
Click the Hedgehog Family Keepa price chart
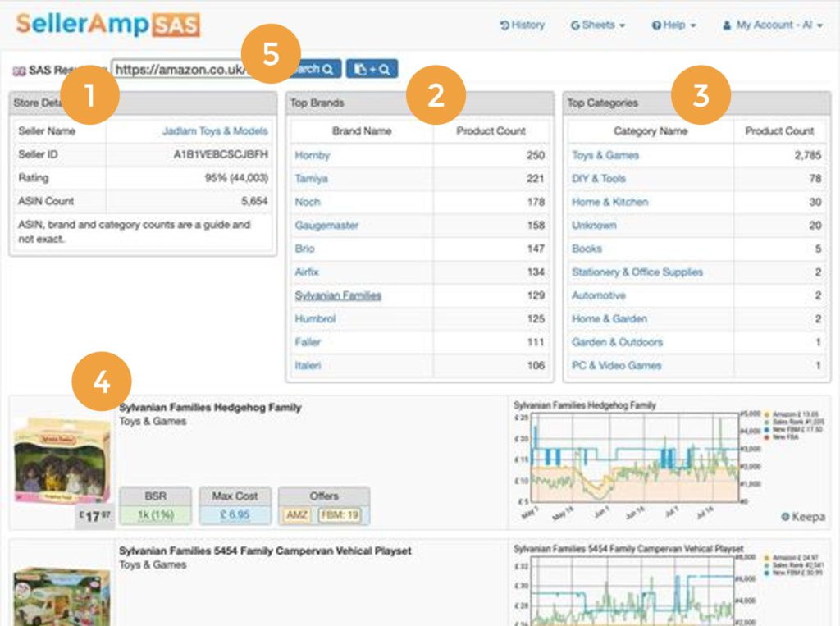(635, 459)
